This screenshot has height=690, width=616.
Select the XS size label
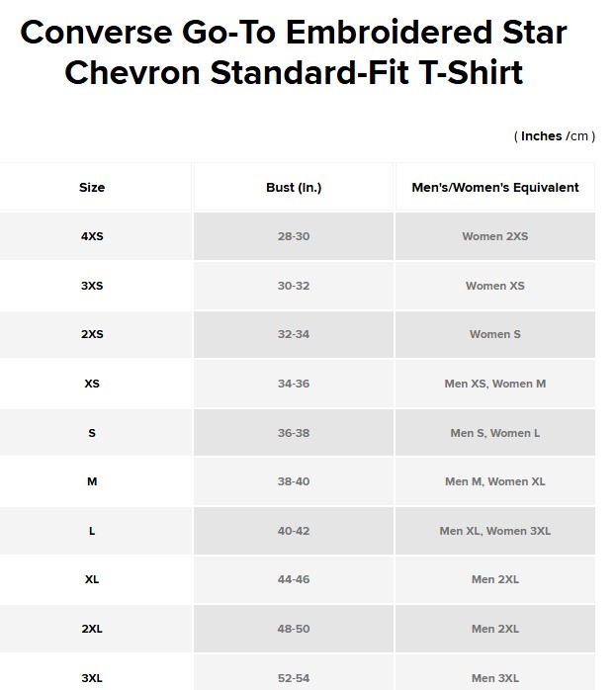92,384
